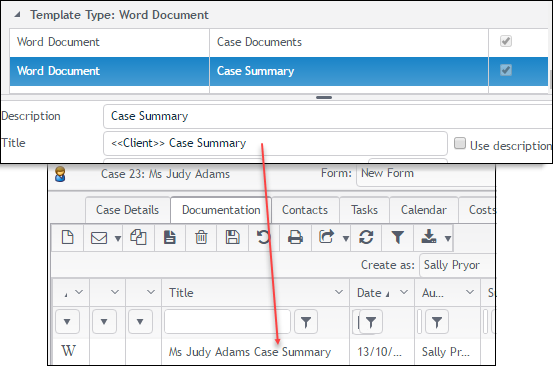Click the download tray icon
The image size is (553, 366).
(429, 237)
